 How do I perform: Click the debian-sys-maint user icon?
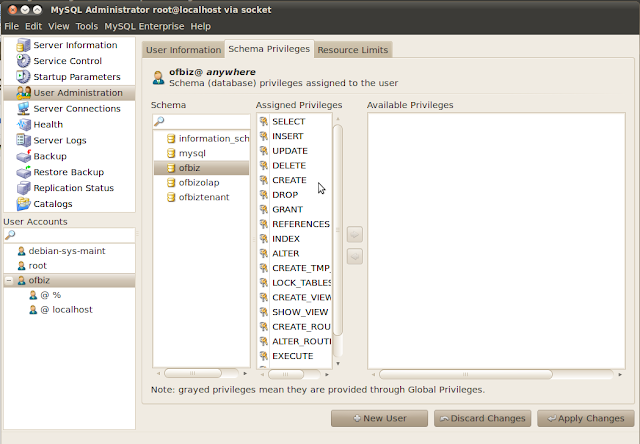pyautogui.click(x=21, y=251)
